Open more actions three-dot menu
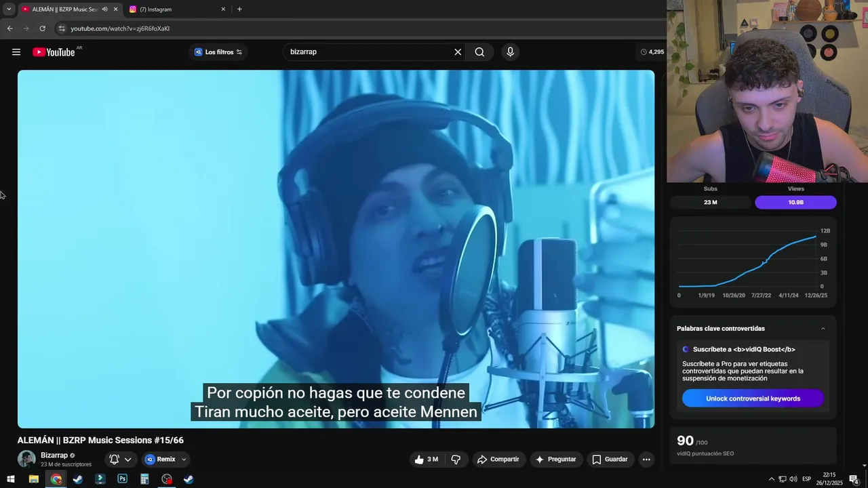This screenshot has height=488, width=868. (x=646, y=460)
